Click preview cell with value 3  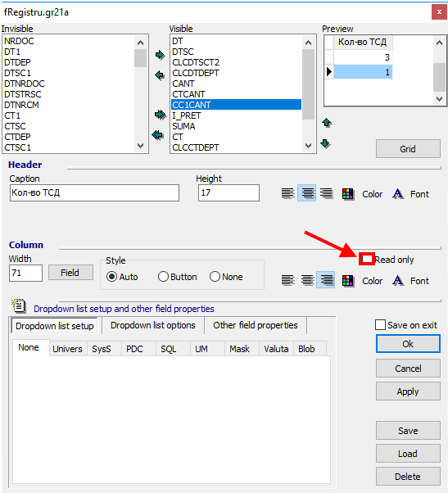363,57
